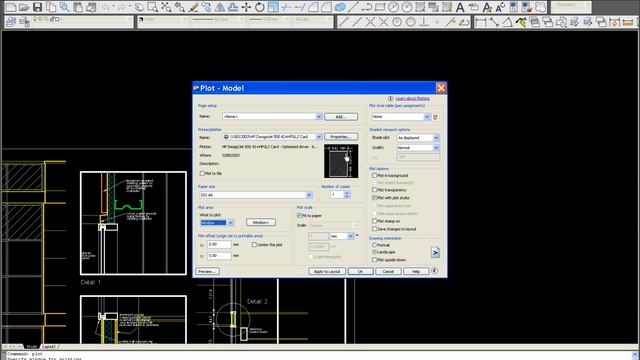Open the Shade plot dropdown
Image resolution: width=640 pixels, height=360 pixels.
point(436,138)
